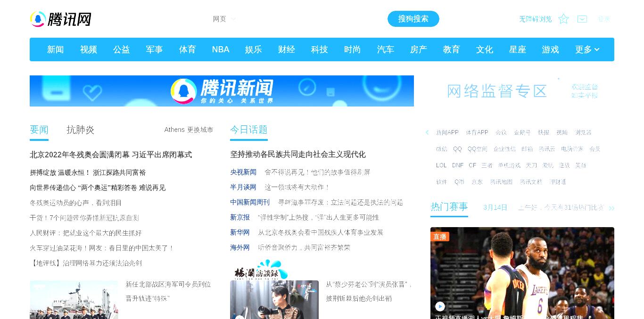The width and height of the screenshot is (644, 319).
Task: Click the play icon on Lakers video
Action: pos(440,306)
